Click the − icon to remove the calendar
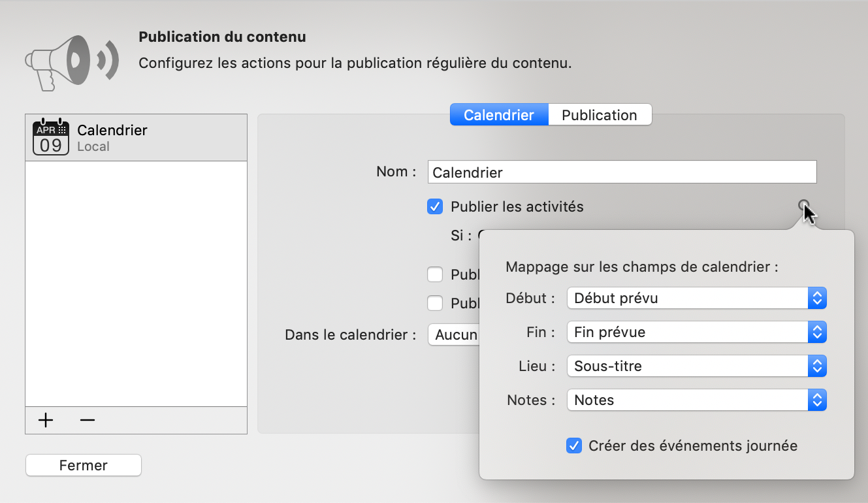This screenshot has width=868, height=503. 87,420
